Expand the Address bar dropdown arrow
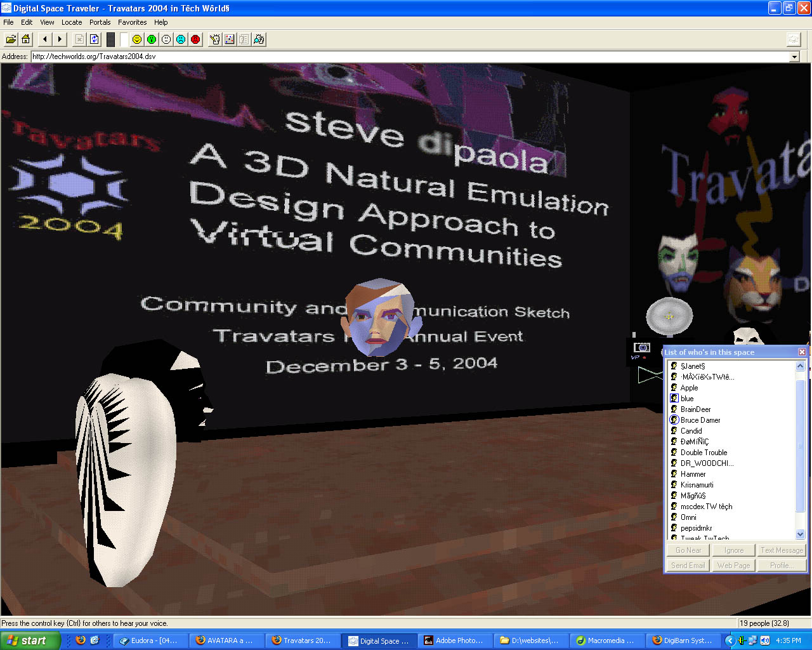Image resolution: width=812 pixels, height=650 pixels. [794, 56]
